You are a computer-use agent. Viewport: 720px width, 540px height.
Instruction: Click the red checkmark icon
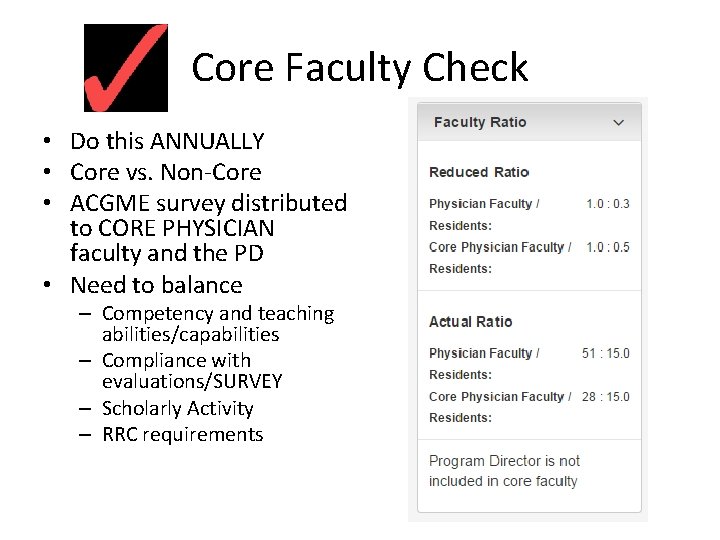tap(125, 68)
